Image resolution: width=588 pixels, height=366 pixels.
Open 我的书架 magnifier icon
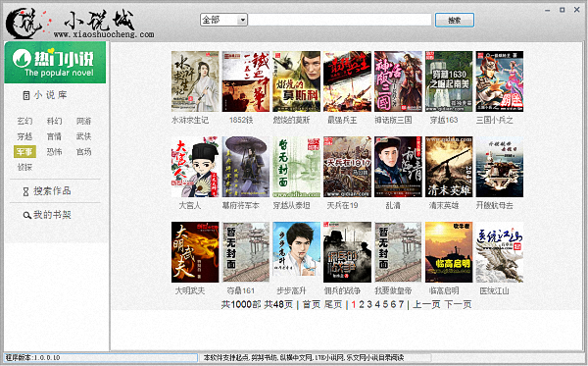[x=26, y=216]
